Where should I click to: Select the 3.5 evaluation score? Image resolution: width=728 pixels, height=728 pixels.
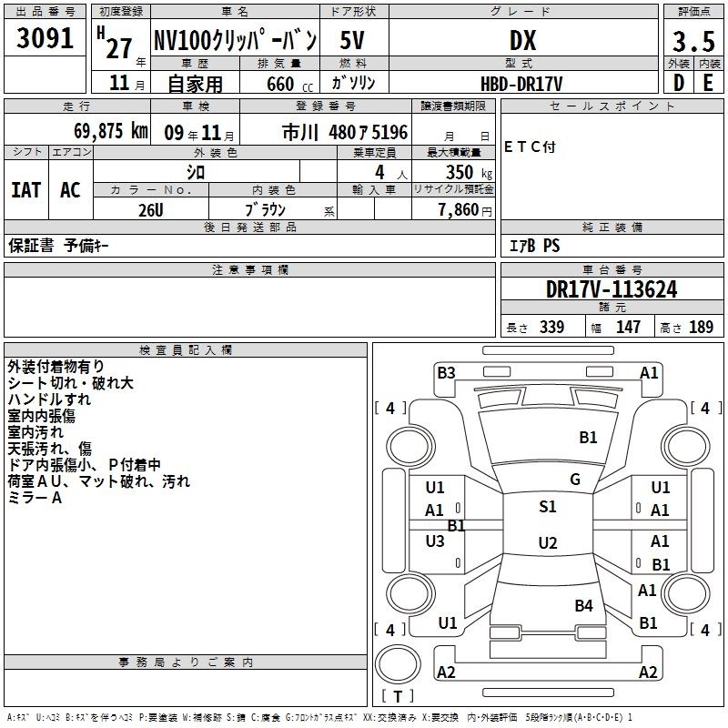(x=692, y=42)
